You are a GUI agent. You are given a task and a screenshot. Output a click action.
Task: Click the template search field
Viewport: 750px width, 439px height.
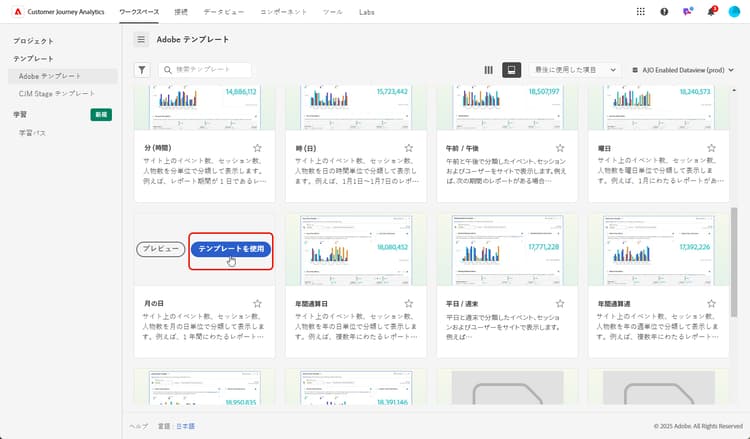click(x=205, y=70)
